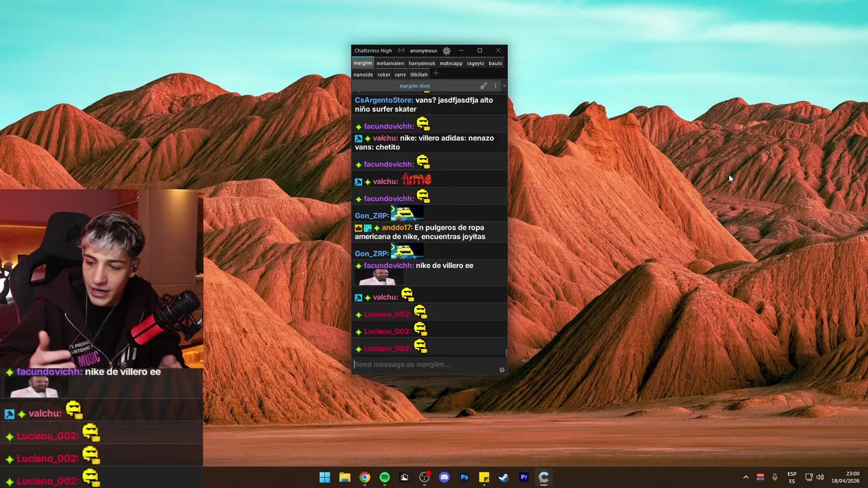Add a new tab with plus after litkillah
868x488 pixels.
(x=436, y=74)
